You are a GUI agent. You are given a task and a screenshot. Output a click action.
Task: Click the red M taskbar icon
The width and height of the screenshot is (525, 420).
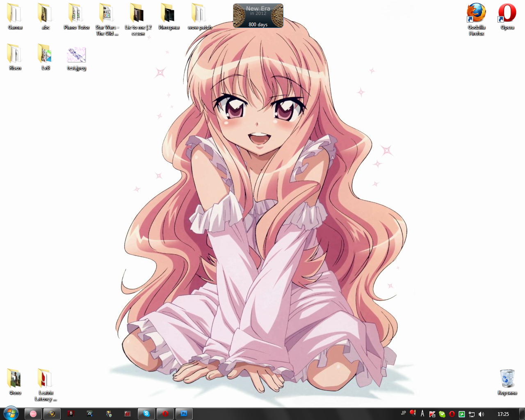(x=128, y=414)
